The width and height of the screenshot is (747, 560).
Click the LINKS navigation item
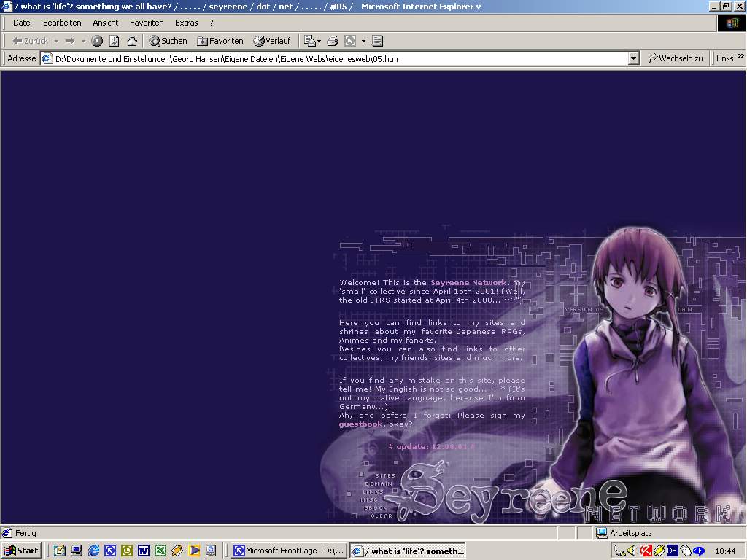[373, 491]
